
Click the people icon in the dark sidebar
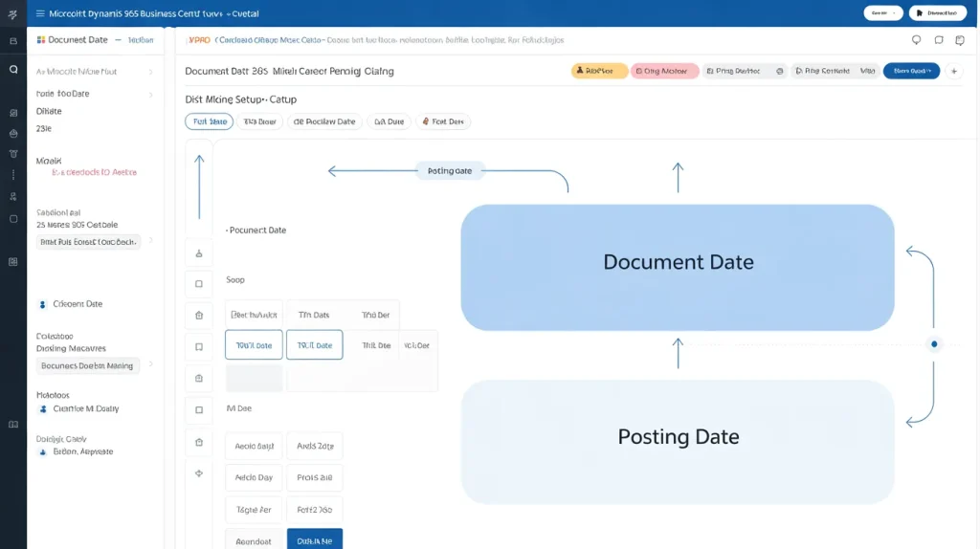tap(13, 196)
